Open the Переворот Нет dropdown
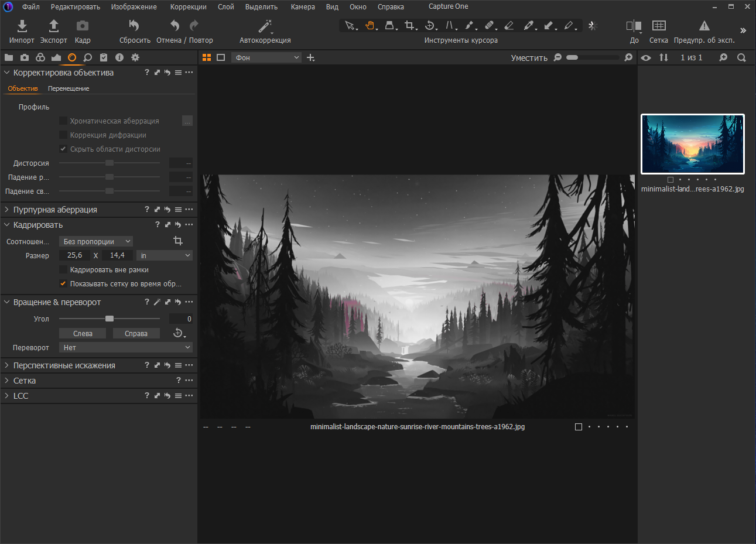 126,347
